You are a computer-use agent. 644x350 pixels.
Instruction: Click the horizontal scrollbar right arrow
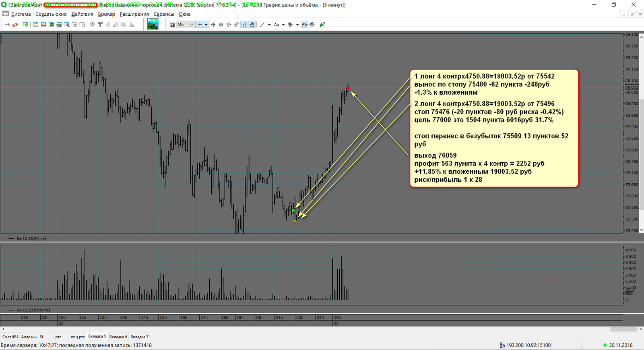click(641, 329)
